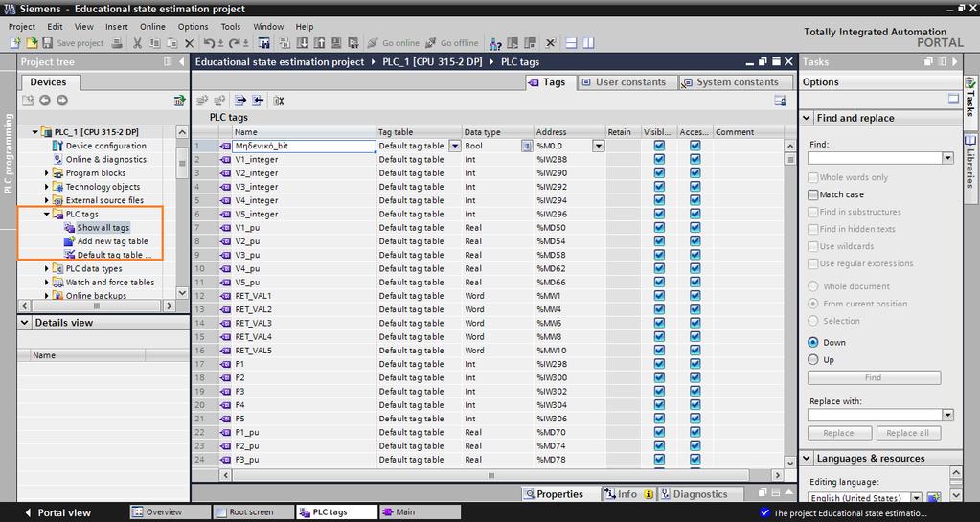
Task: Toggle Visible checkbox for V1_integer row
Action: point(659,159)
